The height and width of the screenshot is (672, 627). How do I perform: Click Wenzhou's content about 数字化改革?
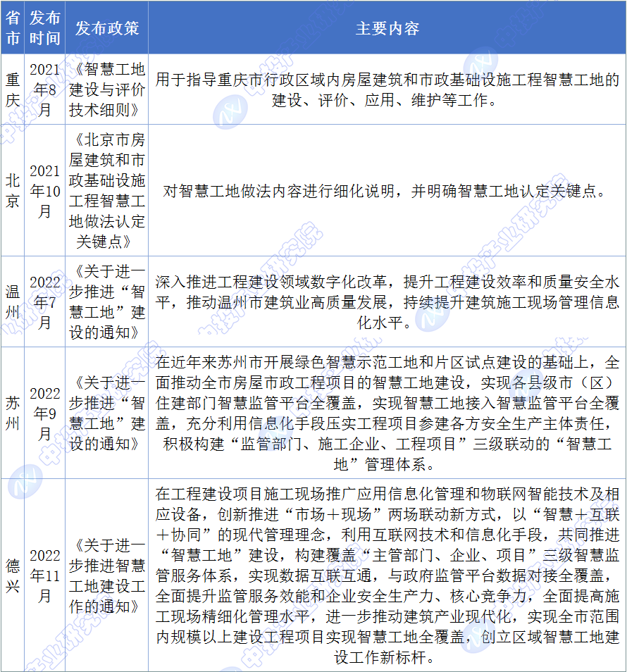coord(387,301)
